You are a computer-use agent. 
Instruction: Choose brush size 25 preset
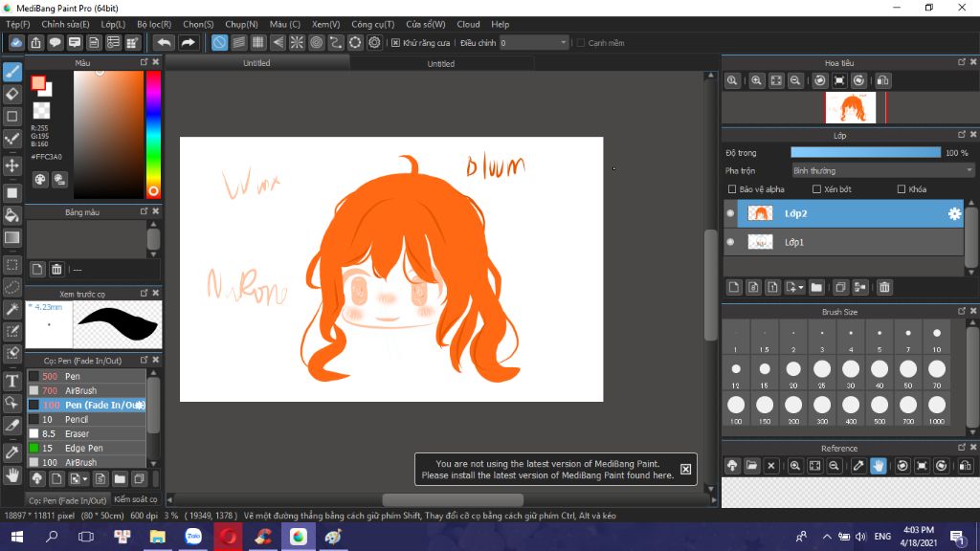tap(822, 373)
